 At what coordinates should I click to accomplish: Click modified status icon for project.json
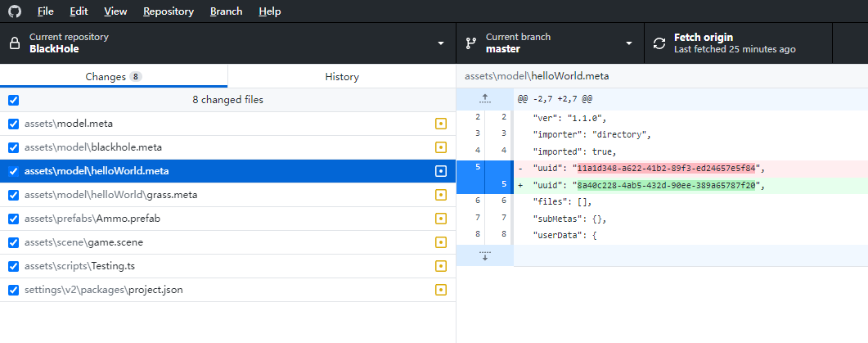(441, 290)
